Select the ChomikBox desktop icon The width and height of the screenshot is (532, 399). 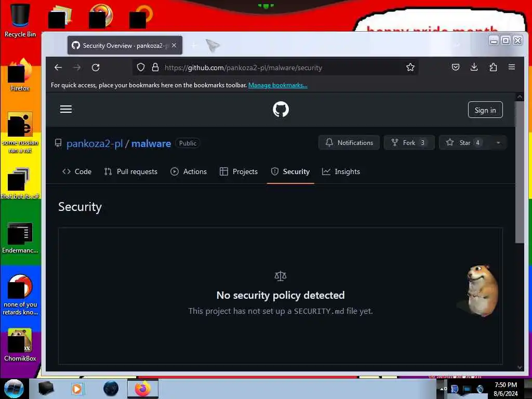coord(20,345)
